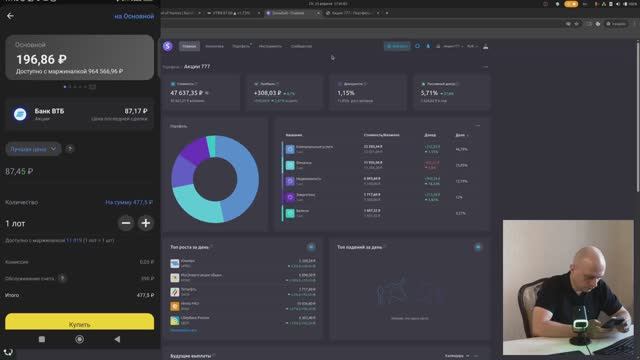The height and width of the screenshot is (360, 640).
Task: Tap the Android back triangle button
Action: [x=117, y=339]
